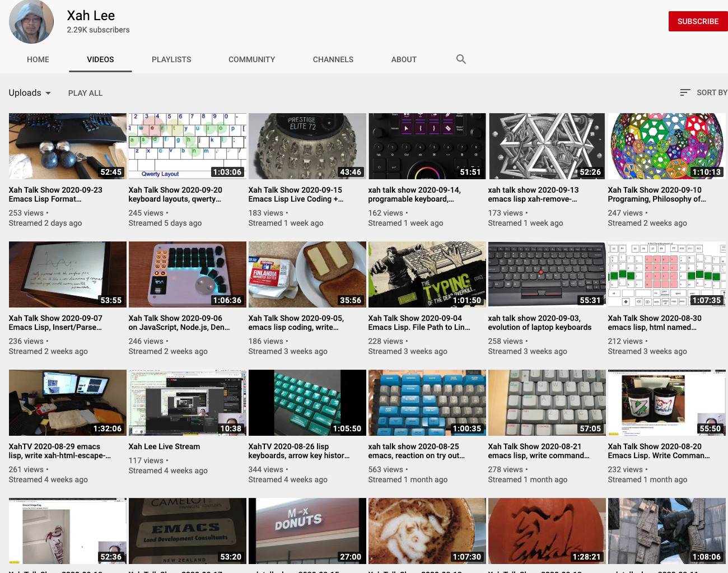The height and width of the screenshot is (573, 728).
Task: Open the 10:38 live stream thumbnail
Action: tap(188, 403)
